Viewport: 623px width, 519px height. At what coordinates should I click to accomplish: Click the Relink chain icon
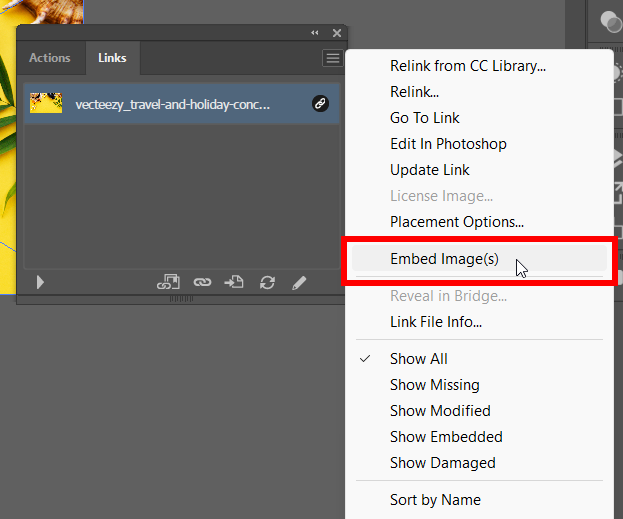click(x=202, y=283)
